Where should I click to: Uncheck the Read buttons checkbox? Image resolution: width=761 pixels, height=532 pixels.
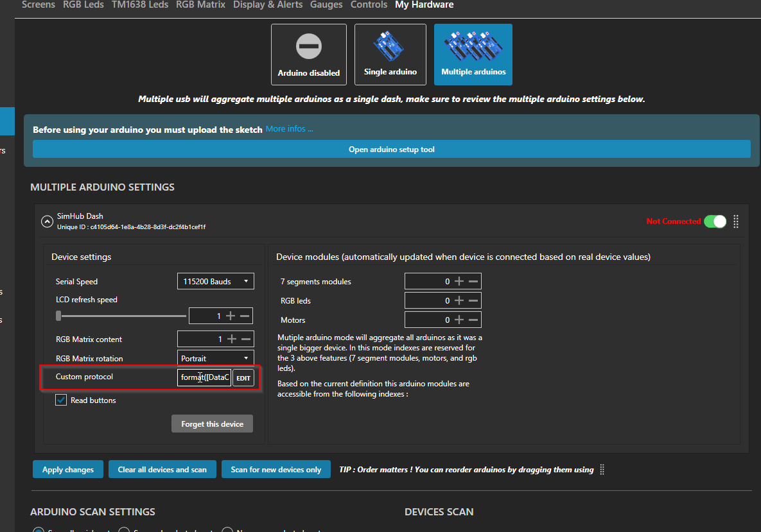tap(61, 400)
